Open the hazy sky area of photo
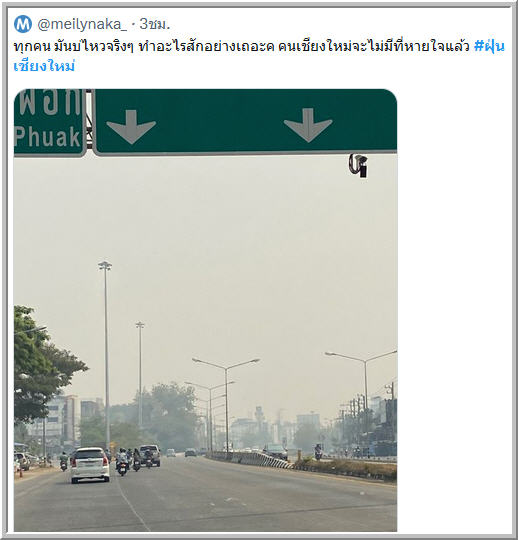 [x=241, y=258]
